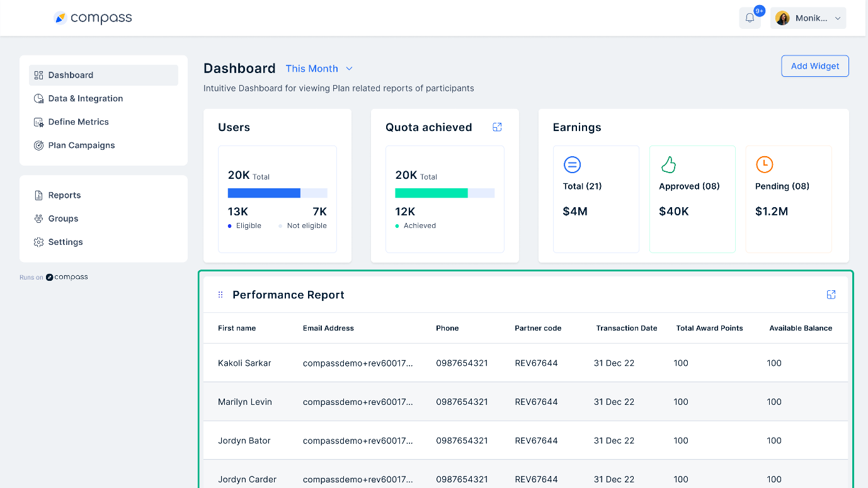The width and height of the screenshot is (868, 488).
Task: Open the Quota achieved widget in full view
Action: coord(497,127)
